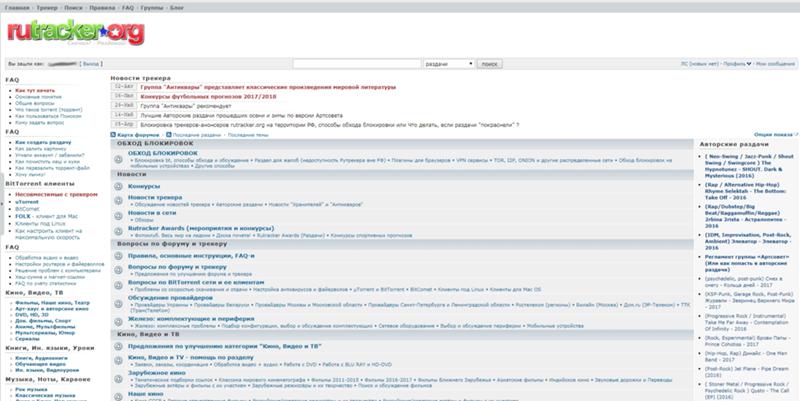The width and height of the screenshot is (800, 401).
Task: Expand Опции показа display options
Action: point(776,135)
